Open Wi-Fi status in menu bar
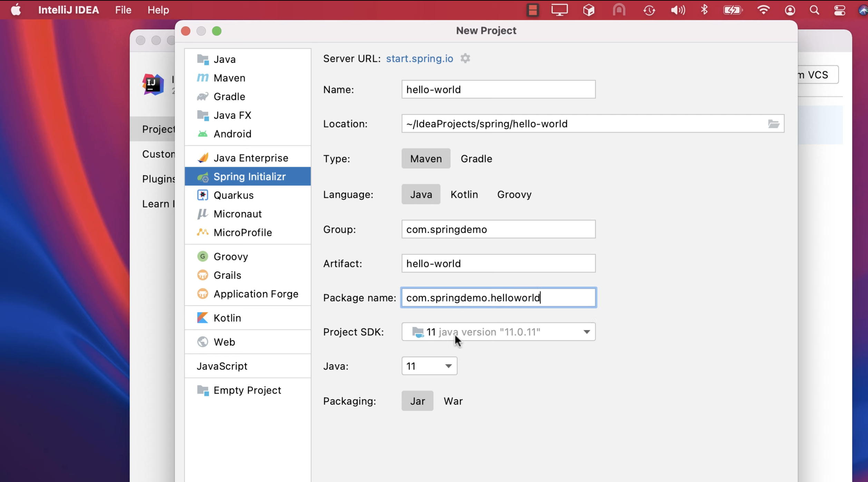This screenshot has width=868, height=482. coord(763,10)
